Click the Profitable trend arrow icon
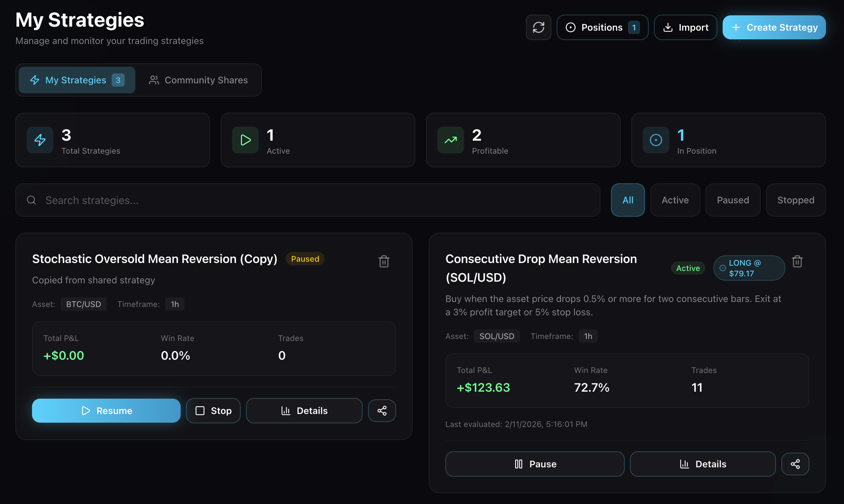Viewport: 844px width, 504px height. (450, 140)
